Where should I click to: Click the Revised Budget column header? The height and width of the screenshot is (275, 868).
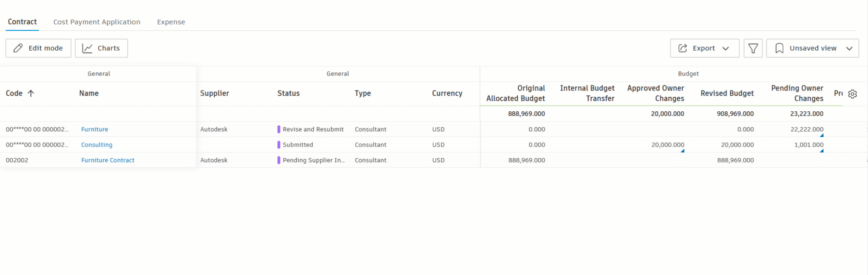727,93
